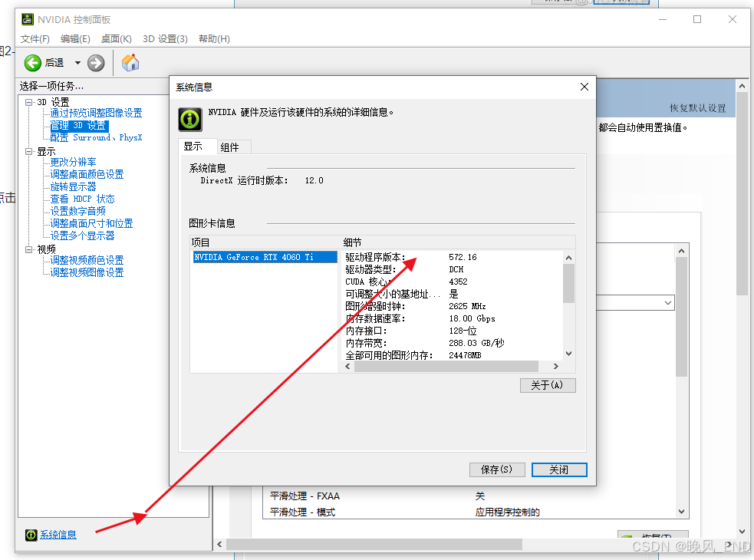Screen dimensions: 754x560
Task: Collapse the 显示 tree node
Action: click(29, 151)
